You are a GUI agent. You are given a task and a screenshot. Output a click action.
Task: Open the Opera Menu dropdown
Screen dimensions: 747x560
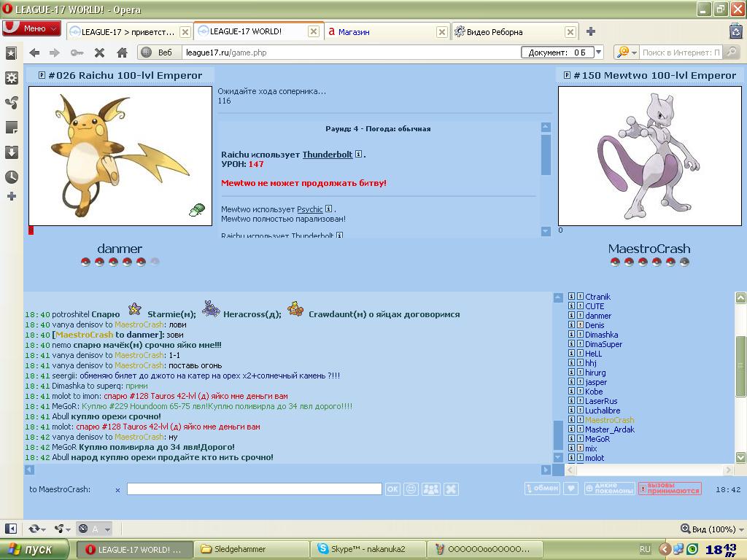click(31, 28)
